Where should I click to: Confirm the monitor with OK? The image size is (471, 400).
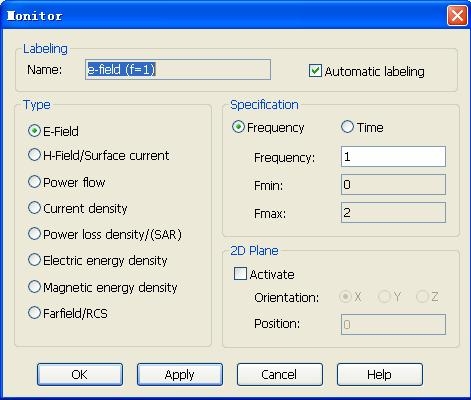tap(80, 374)
